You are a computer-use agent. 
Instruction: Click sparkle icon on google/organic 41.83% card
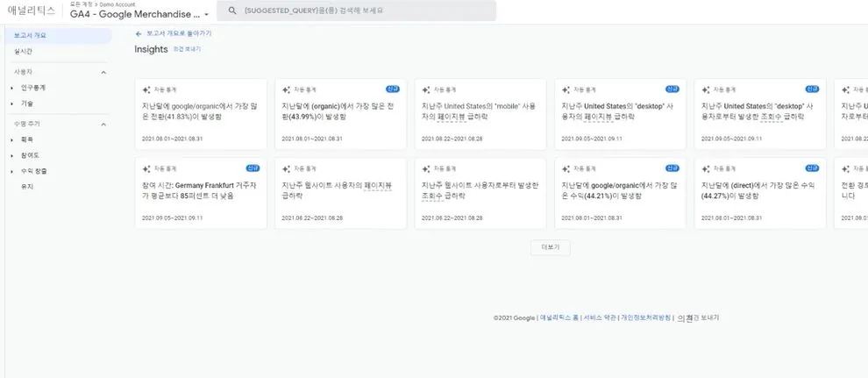coord(146,89)
